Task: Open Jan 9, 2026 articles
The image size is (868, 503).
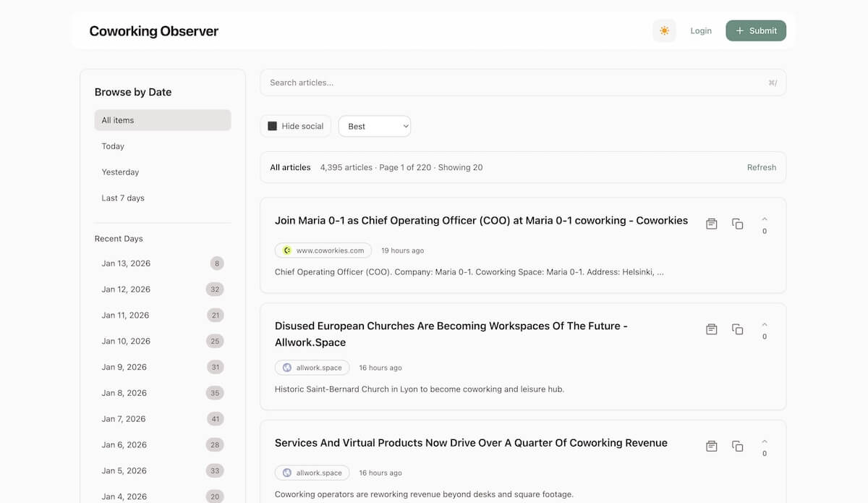Action: 163,367
